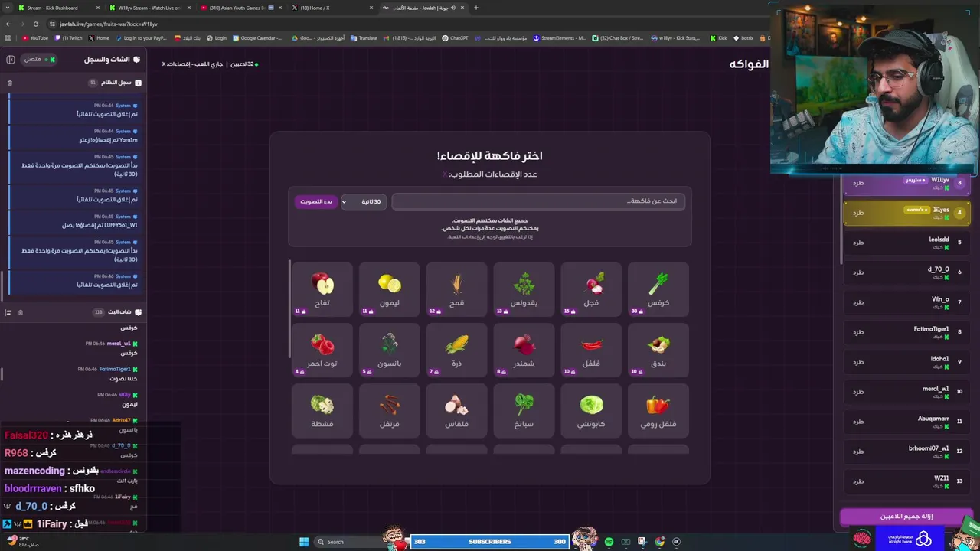Kick player Abuqamarr with طرد
Screen dimensions: 980x551
coord(858,422)
